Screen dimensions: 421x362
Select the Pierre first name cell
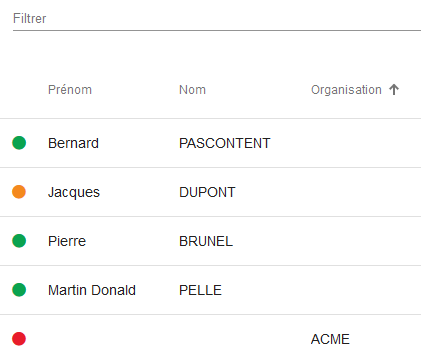[x=67, y=241]
